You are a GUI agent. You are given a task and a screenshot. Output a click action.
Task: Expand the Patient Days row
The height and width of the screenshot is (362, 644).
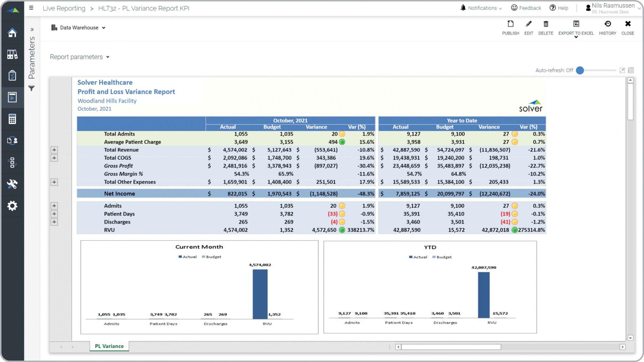[54, 214]
